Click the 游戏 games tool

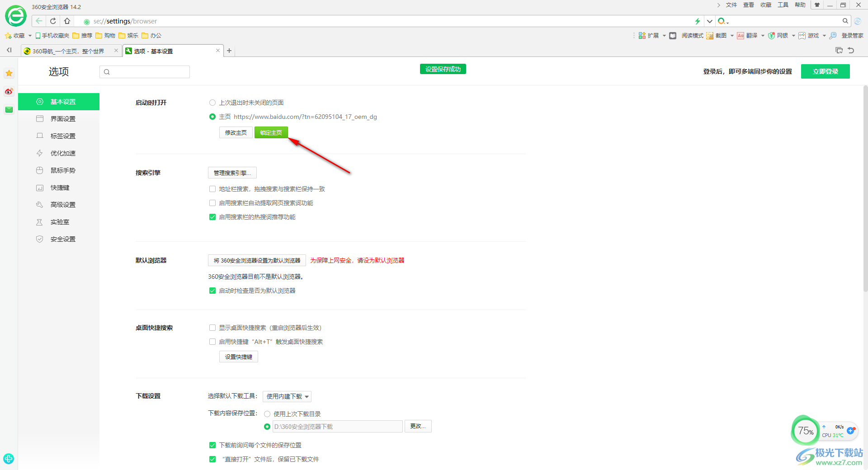point(808,35)
